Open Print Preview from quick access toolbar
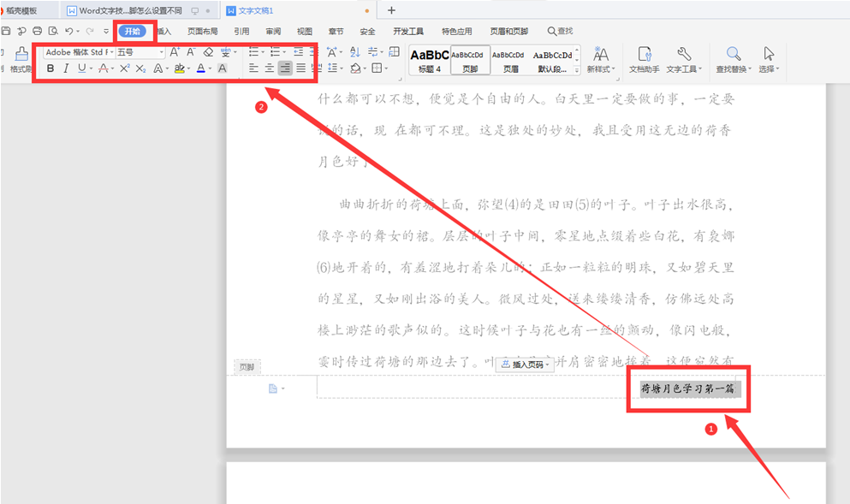Image resolution: width=850 pixels, height=504 pixels. click(x=52, y=31)
